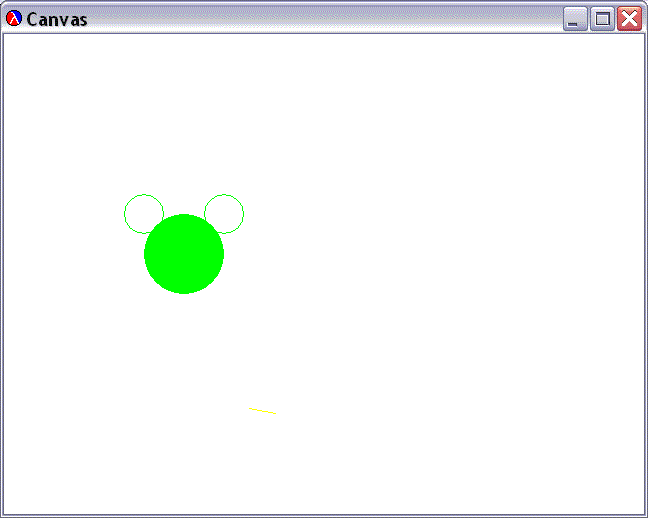Screen dimensions: 648x518
Task: Click the right border of Canvas window
Action: coord(645,270)
